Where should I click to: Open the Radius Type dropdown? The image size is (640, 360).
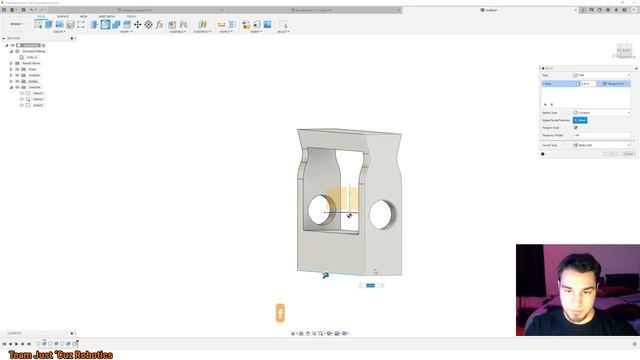coord(602,113)
